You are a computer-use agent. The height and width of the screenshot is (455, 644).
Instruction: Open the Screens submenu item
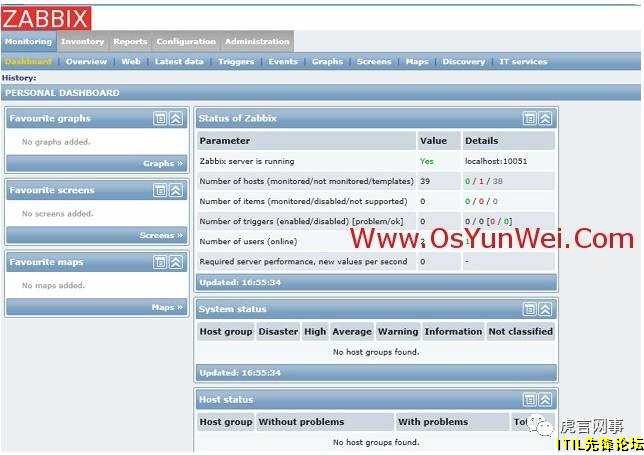[374, 62]
